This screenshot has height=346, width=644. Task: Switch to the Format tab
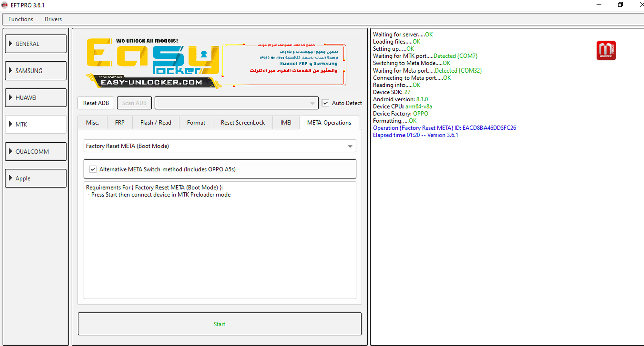pos(196,122)
